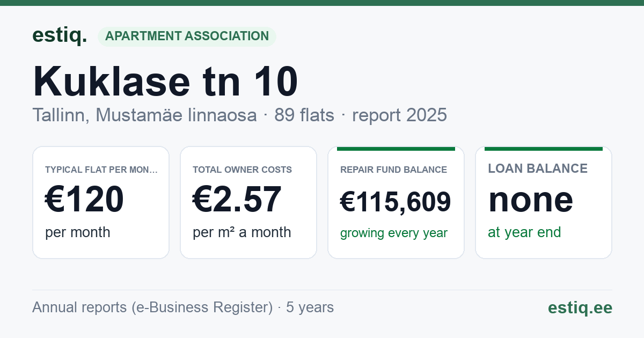Image resolution: width=644 pixels, height=338 pixels.
Task: Click the estiq. logo
Action: [x=60, y=35]
